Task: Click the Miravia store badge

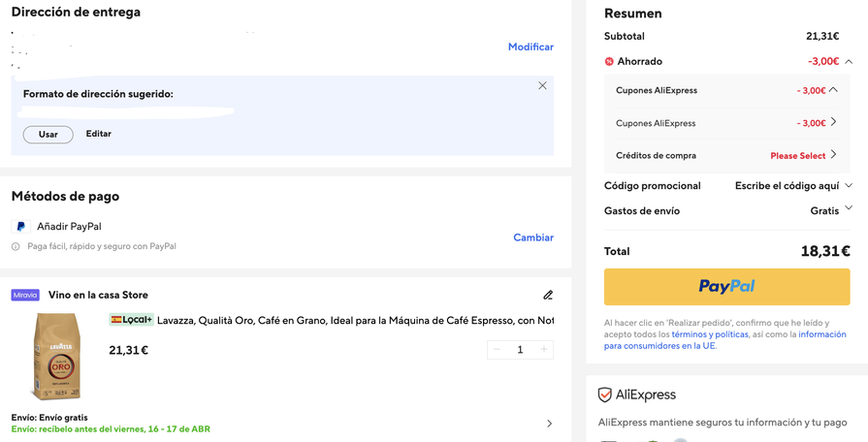Action: [25, 295]
